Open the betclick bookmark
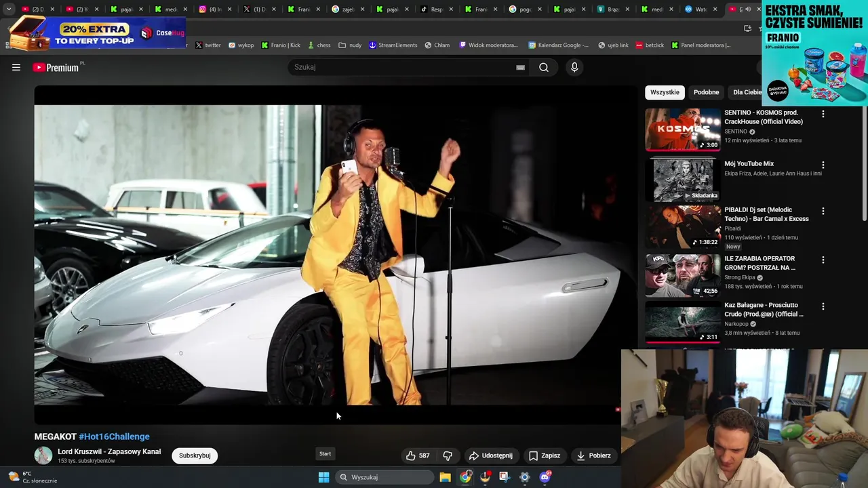This screenshot has width=868, height=488. pyautogui.click(x=650, y=45)
